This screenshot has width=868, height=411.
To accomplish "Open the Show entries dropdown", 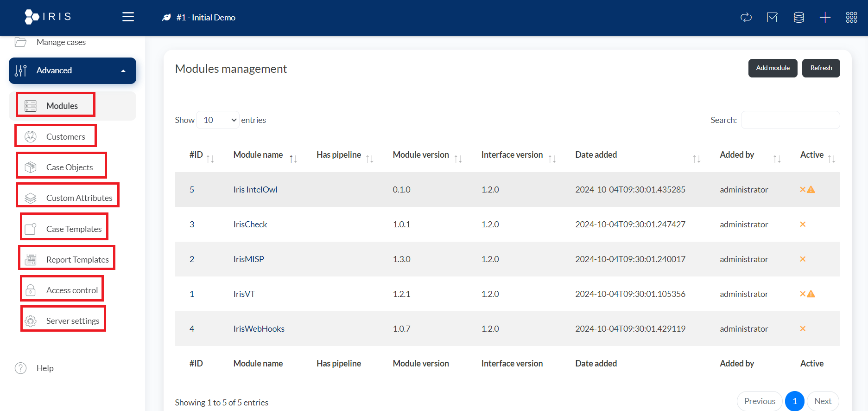I will tap(218, 120).
